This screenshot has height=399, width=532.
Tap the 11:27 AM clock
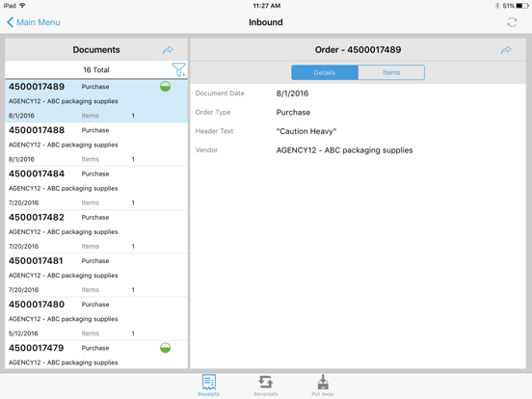pyautogui.click(x=267, y=6)
